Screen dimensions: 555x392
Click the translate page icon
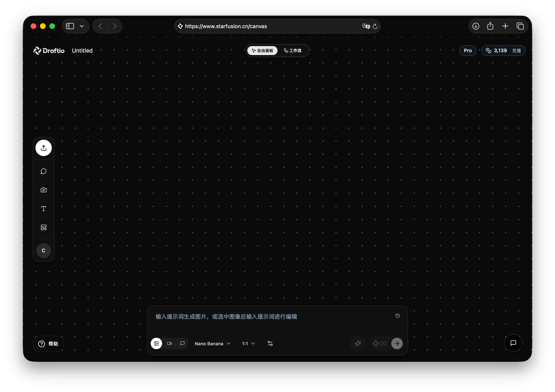tap(366, 26)
